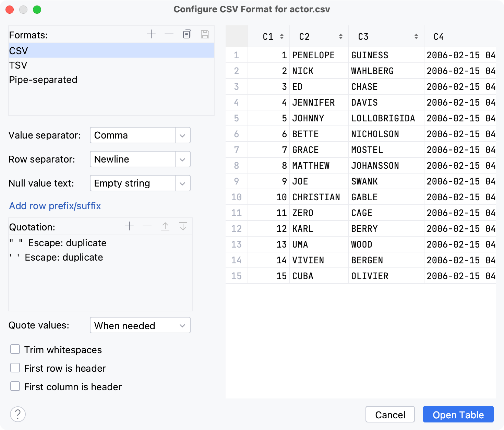504x430 pixels.
Task: Add a new format with the plus icon
Action: click(151, 34)
